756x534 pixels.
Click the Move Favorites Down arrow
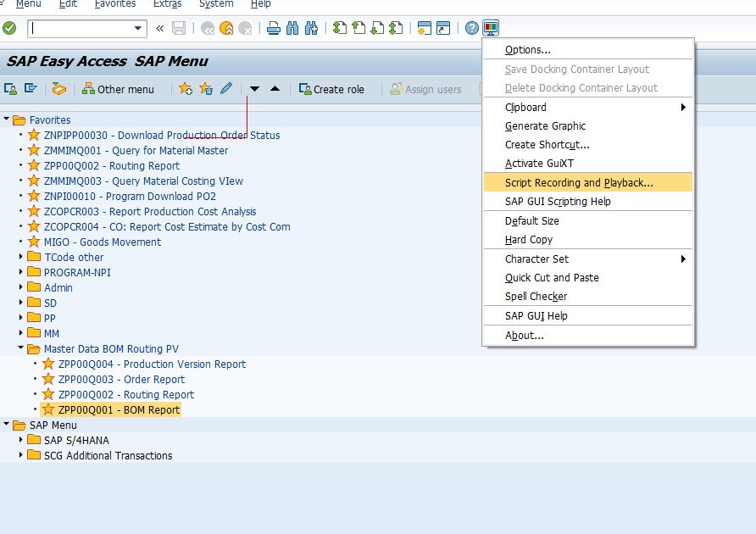254,89
